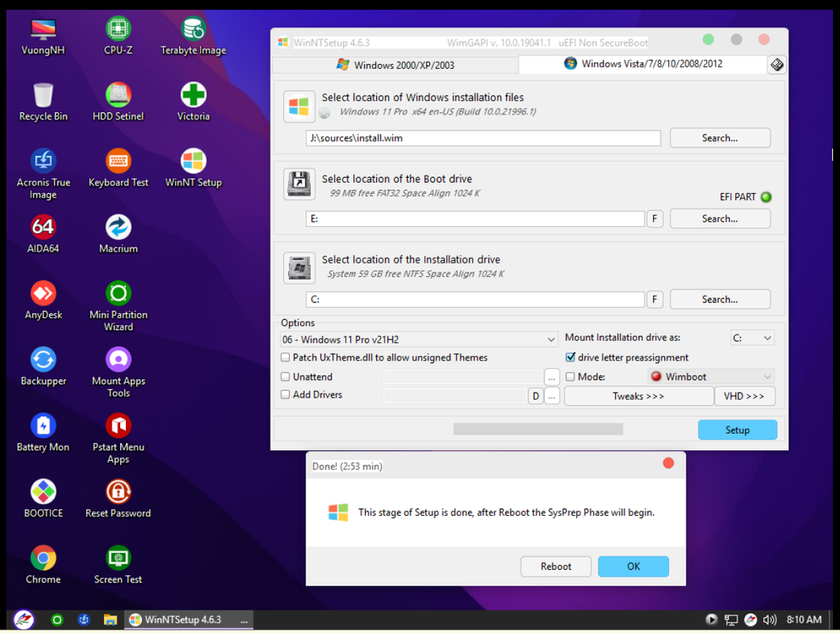The width and height of the screenshot is (840, 633).
Task: Click the install.wim path input field
Action: pyautogui.click(x=483, y=138)
